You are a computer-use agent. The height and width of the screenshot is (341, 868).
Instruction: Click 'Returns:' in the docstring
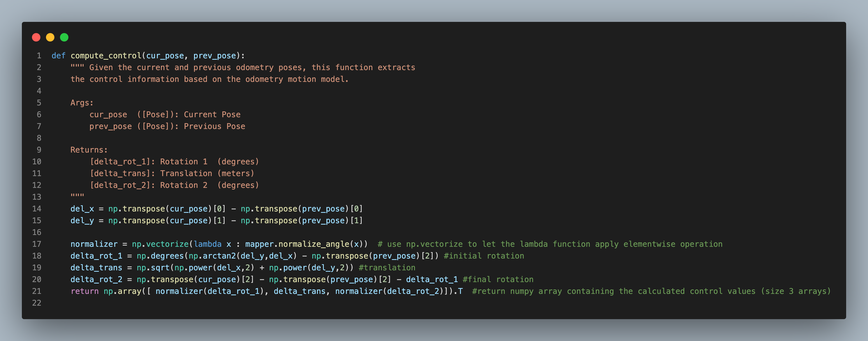coord(89,150)
